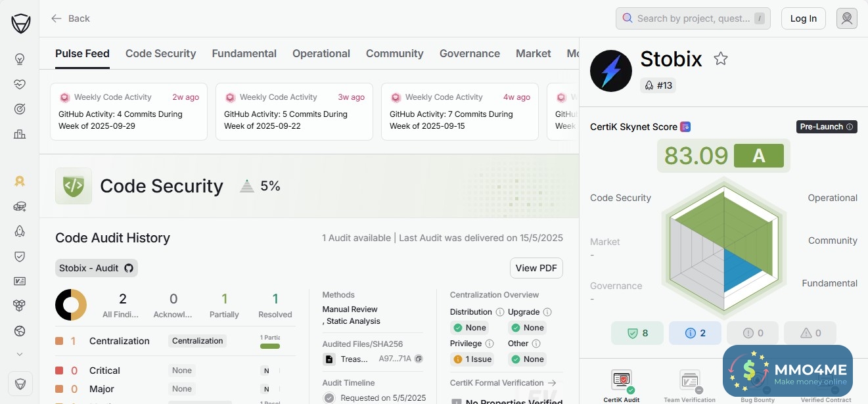
Task: Open the globe icon in the sidebar
Action: coord(20,330)
